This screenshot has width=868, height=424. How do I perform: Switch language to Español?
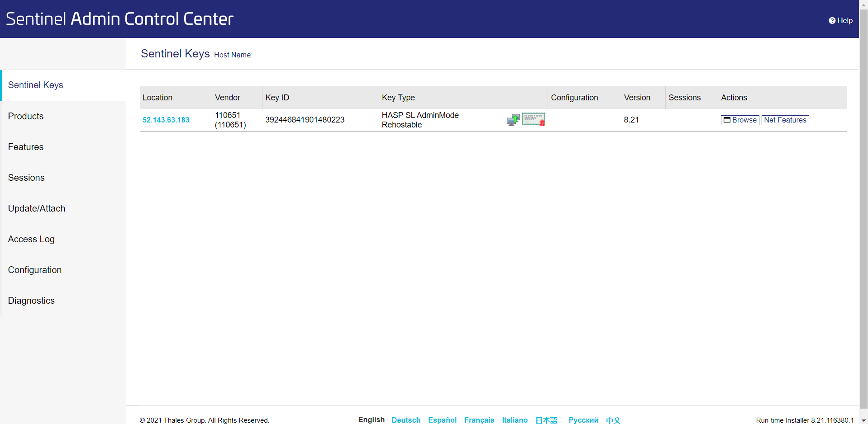[442, 420]
